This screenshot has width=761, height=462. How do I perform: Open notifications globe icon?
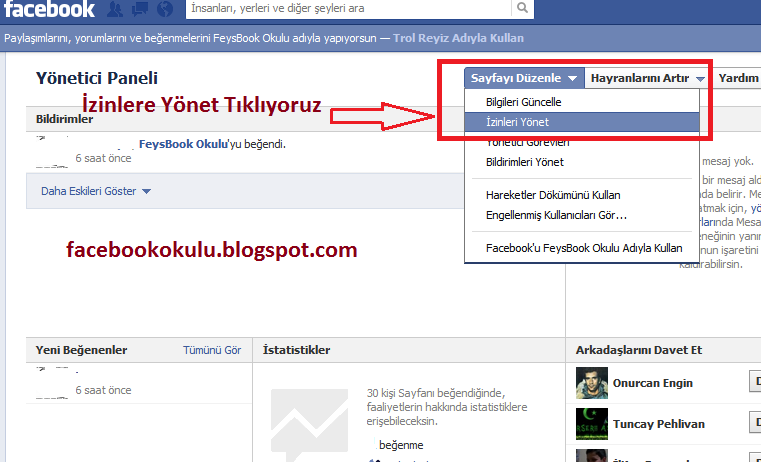165,9
